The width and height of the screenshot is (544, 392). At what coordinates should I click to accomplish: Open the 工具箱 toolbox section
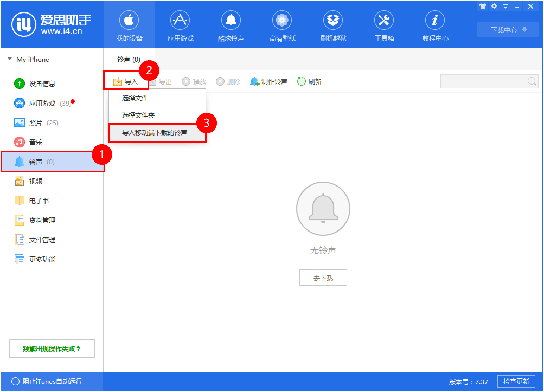(x=383, y=25)
